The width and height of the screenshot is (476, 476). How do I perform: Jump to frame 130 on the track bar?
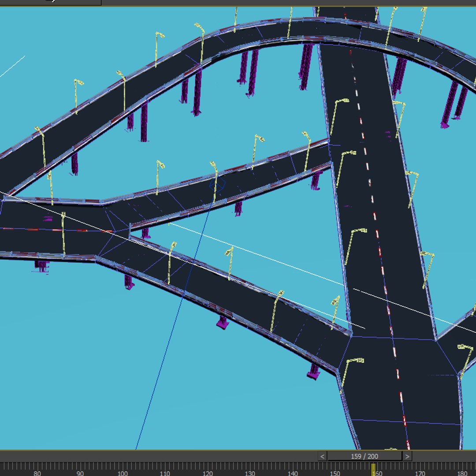(x=250, y=473)
